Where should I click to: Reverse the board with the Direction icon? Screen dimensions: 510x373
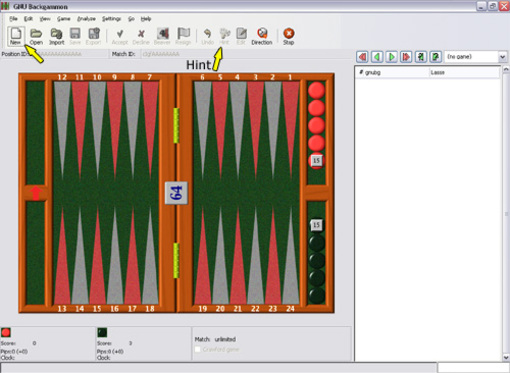[x=262, y=36]
